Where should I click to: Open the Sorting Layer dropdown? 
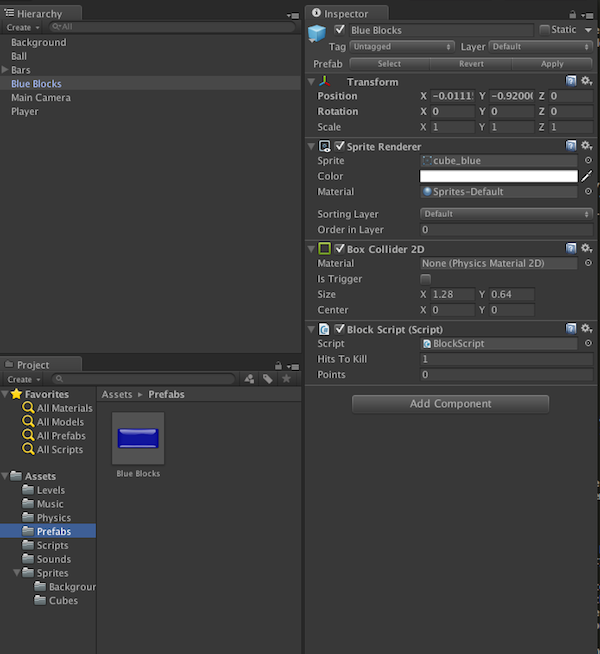click(x=506, y=214)
